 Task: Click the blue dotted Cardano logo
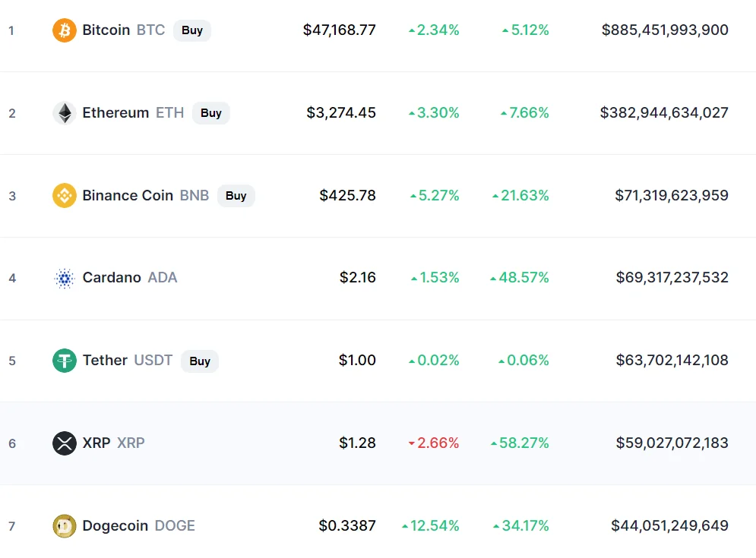(64, 278)
